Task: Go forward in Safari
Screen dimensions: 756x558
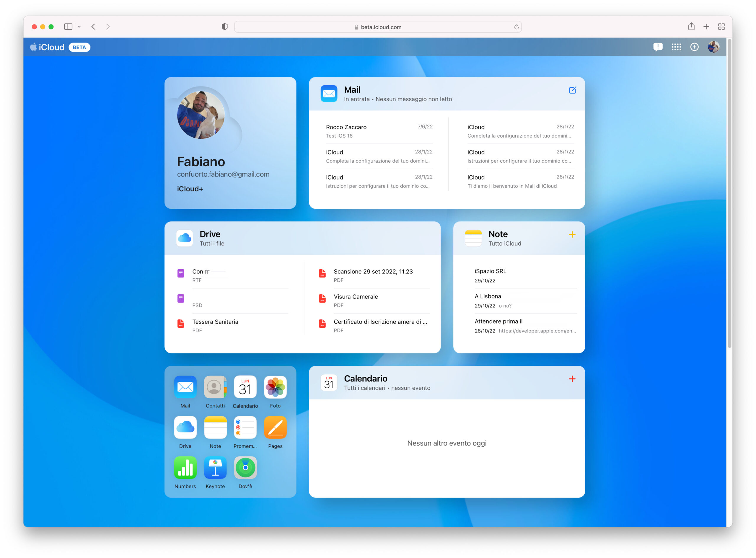Action: click(108, 27)
